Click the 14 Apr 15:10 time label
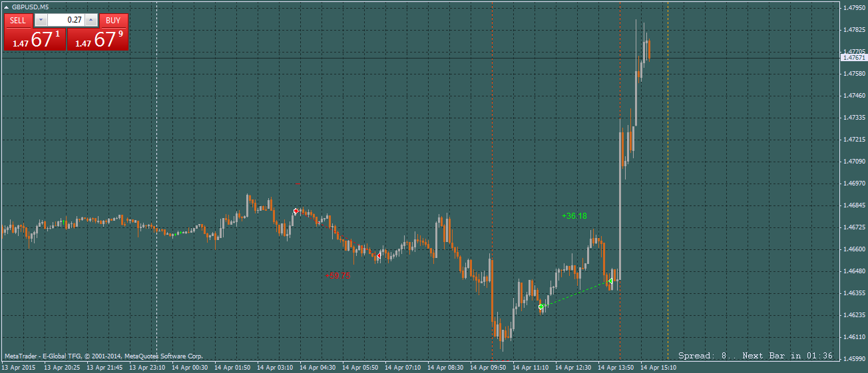The width and height of the screenshot is (868, 373). pyautogui.click(x=658, y=367)
